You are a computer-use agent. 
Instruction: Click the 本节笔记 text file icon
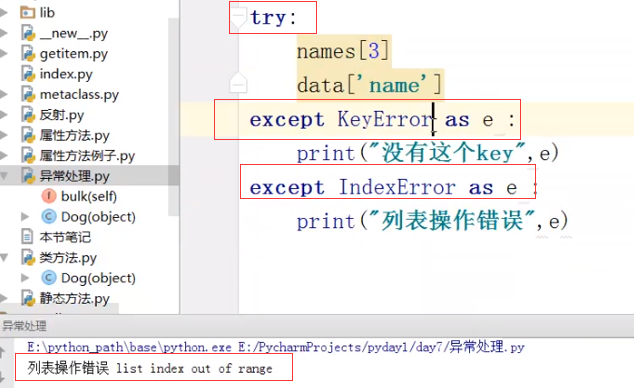[x=27, y=237]
